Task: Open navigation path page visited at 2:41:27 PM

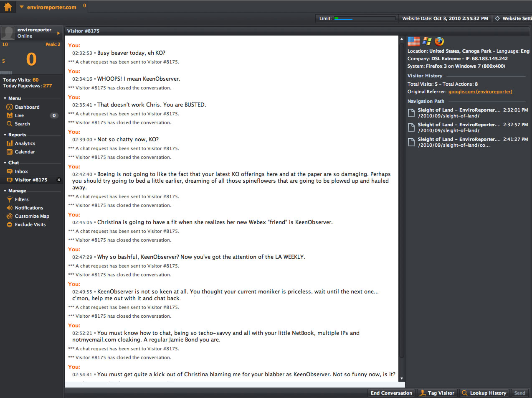Action: point(468,142)
